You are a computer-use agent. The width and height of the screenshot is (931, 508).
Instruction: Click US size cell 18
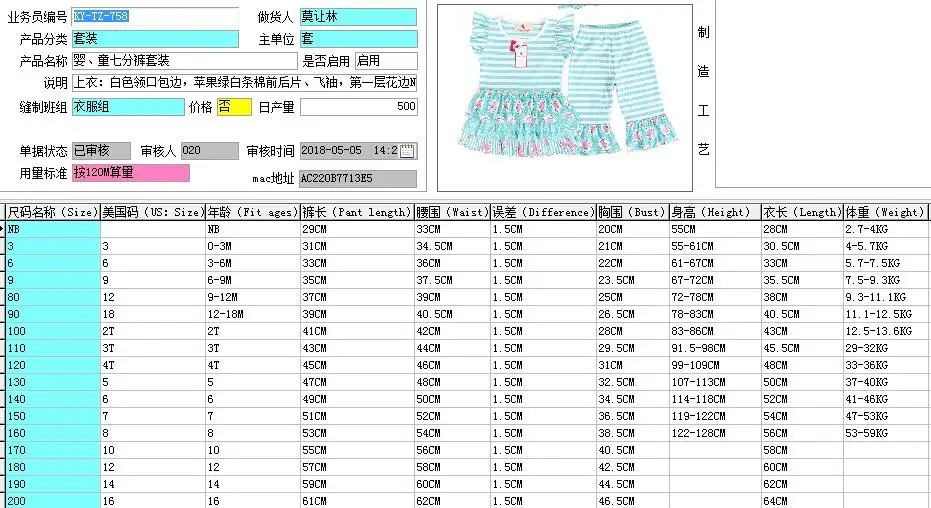(x=153, y=314)
